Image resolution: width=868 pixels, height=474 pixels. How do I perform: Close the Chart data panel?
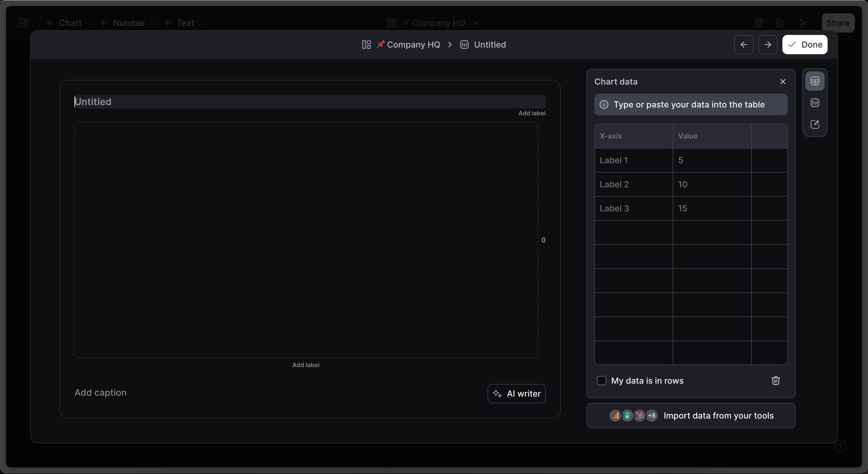(782, 82)
